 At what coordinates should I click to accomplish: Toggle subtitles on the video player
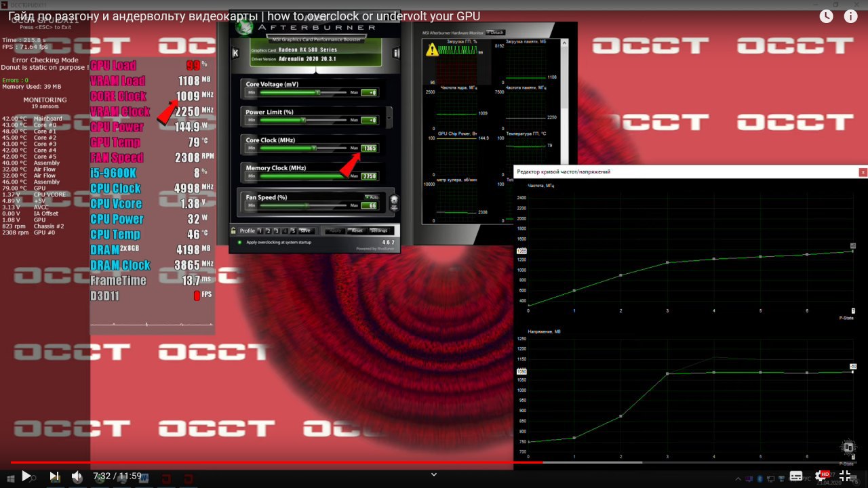pos(796,476)
